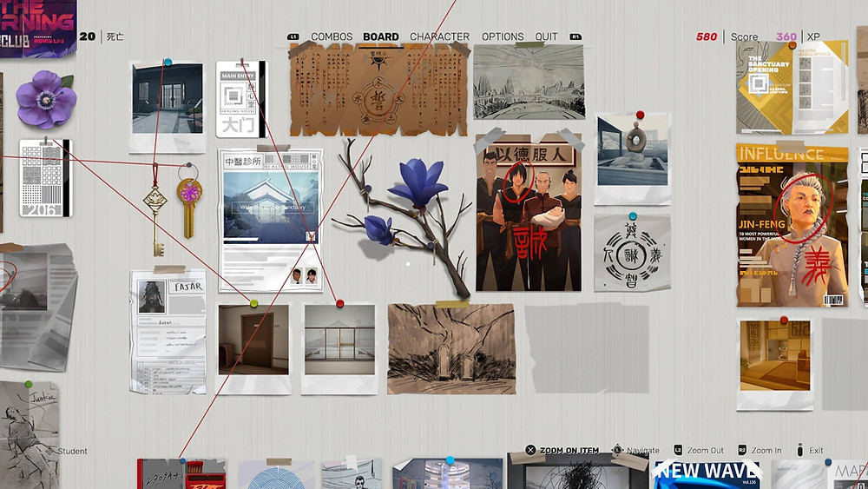Open the Influence magazine Jin-Feng cover
Image resolution: width=868 pixels, height=489 pixels.
[792, 225]
